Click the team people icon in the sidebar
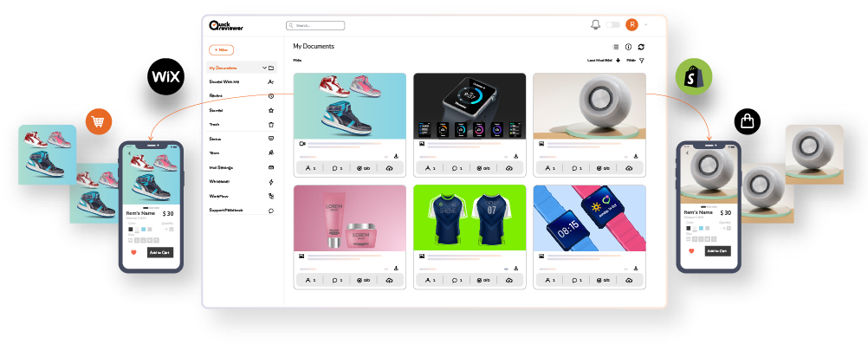The height and width of the screenshot is (344, 868). [x=271, y=153]
